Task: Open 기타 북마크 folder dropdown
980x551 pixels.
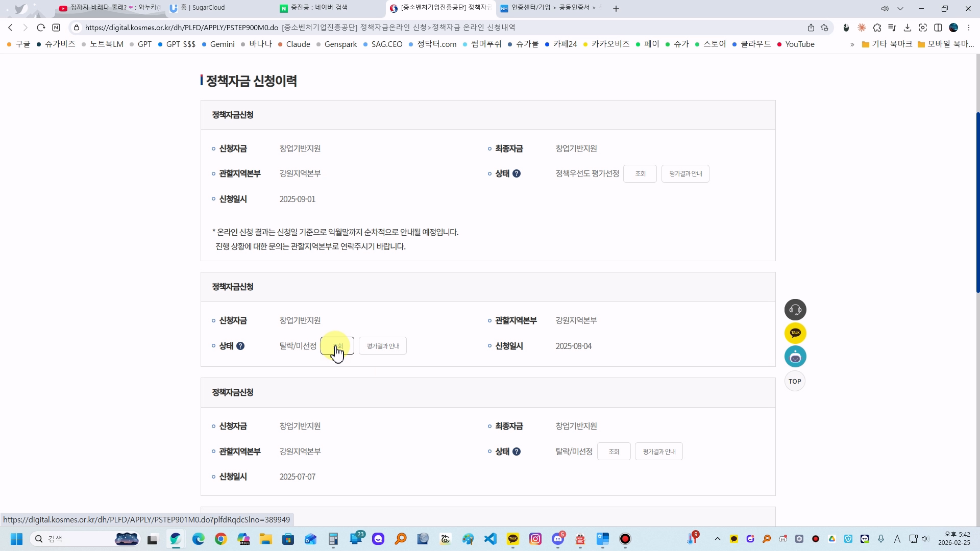Action: pos(887,44)
